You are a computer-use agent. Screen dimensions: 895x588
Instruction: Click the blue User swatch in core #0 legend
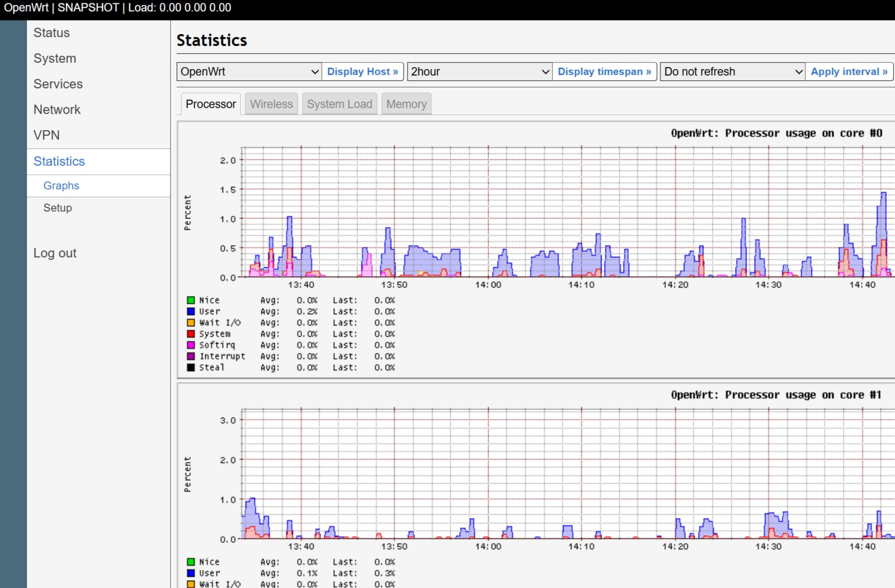[191, 311]
